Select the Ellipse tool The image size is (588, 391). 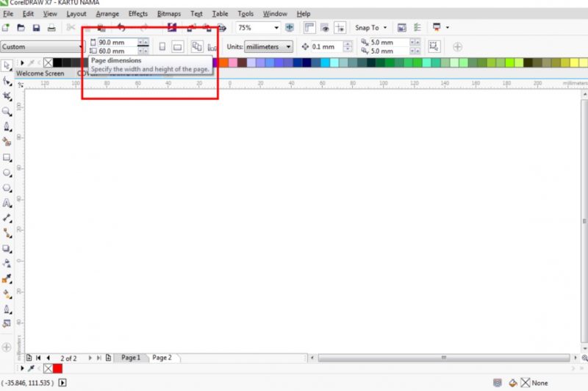pos(7,173)
